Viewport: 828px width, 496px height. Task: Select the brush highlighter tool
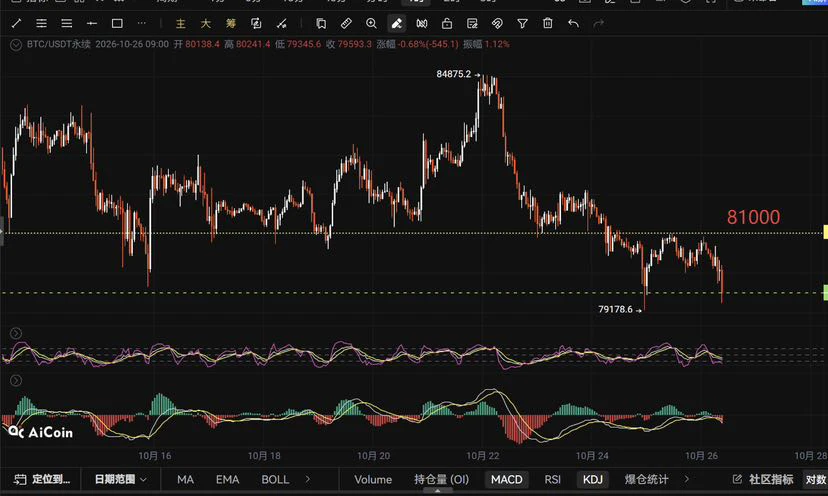(397, 23)
